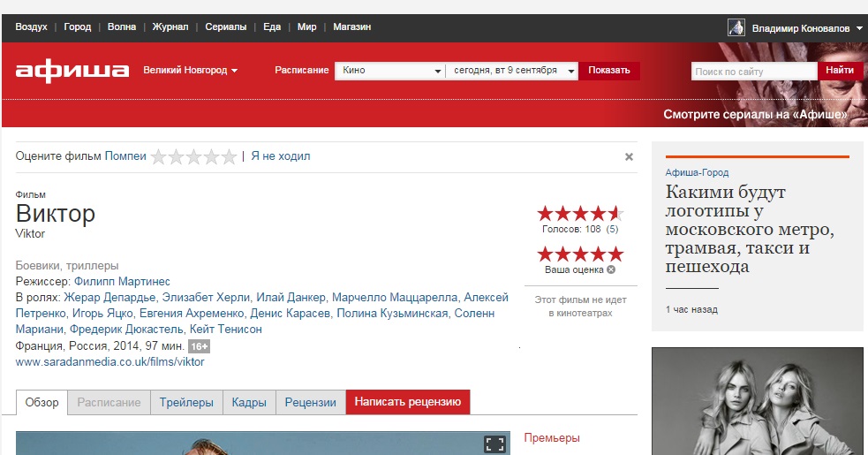868x455 pixels.
Task: Click the Написать рецензию button
Action: click(408, 402)
